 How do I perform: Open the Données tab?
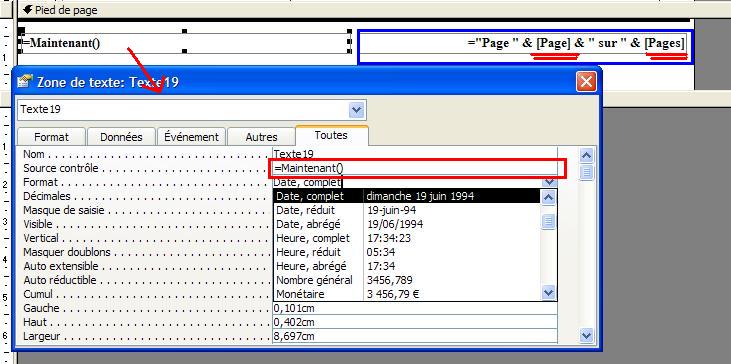coord(121,137)
